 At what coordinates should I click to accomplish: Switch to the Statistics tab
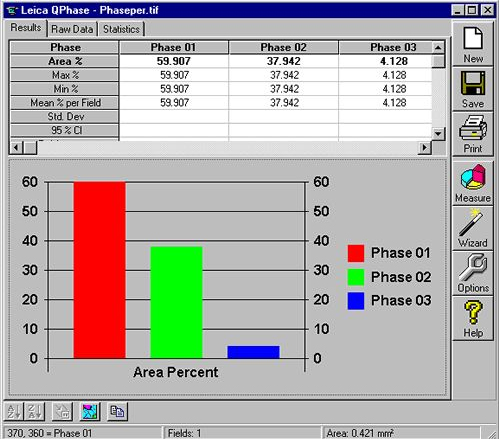coord(121,29)
